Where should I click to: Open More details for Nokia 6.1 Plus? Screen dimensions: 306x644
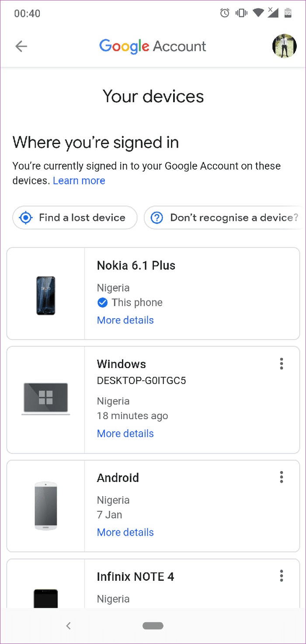tap(125, 320)
